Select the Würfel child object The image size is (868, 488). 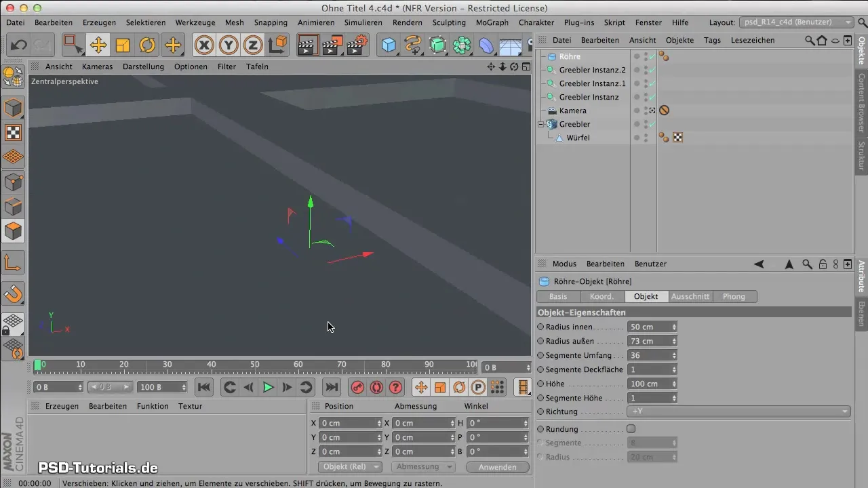pos(578,138)
